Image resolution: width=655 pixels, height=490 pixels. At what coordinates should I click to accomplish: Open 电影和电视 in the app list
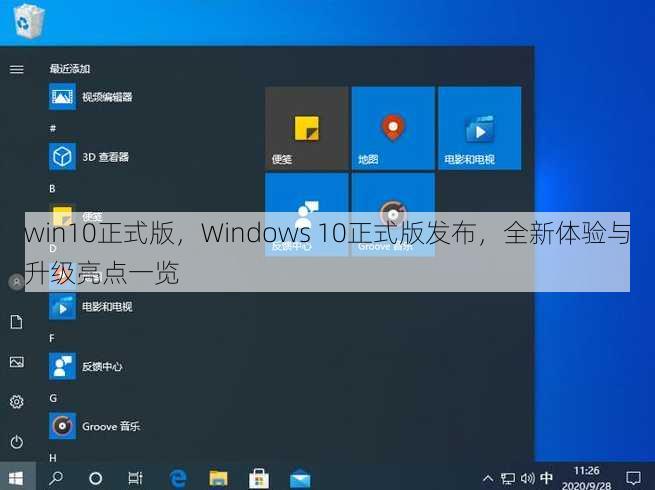(91, 307)
